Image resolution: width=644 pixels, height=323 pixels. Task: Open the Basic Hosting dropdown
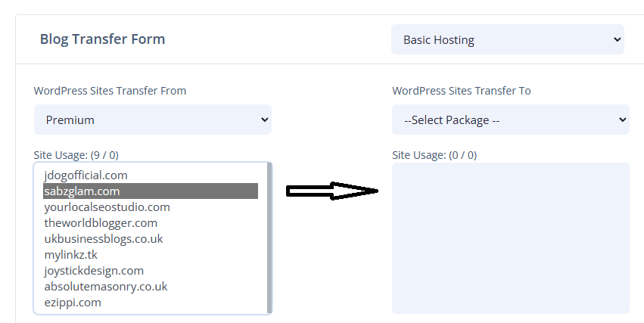[x=508, y=39]
